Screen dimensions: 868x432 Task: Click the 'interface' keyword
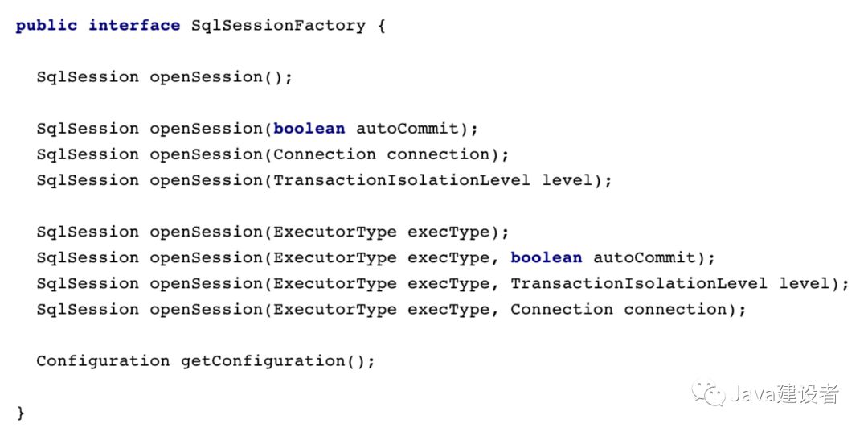pyautogui.click(x=134, y=26)
